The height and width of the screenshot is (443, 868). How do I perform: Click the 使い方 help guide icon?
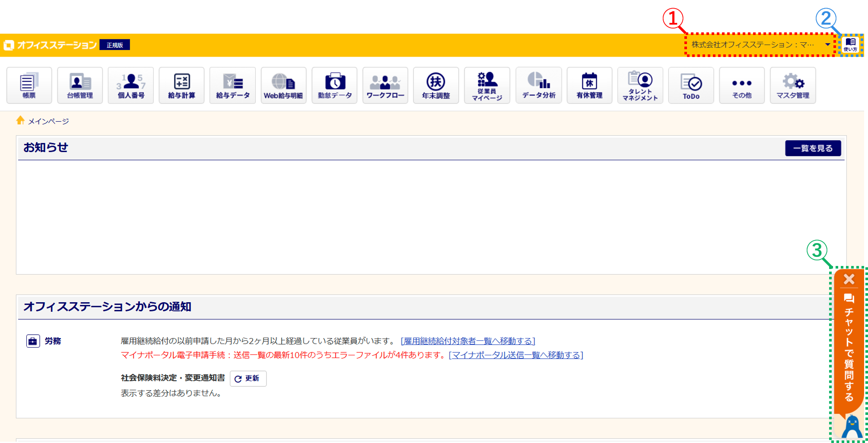850,44
